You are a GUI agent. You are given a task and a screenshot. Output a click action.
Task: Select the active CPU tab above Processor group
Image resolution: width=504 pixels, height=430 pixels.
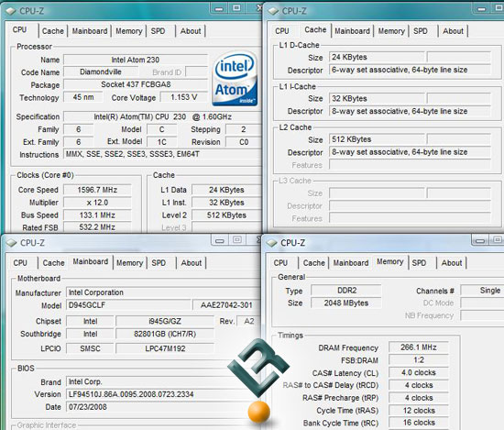point(19,30)
